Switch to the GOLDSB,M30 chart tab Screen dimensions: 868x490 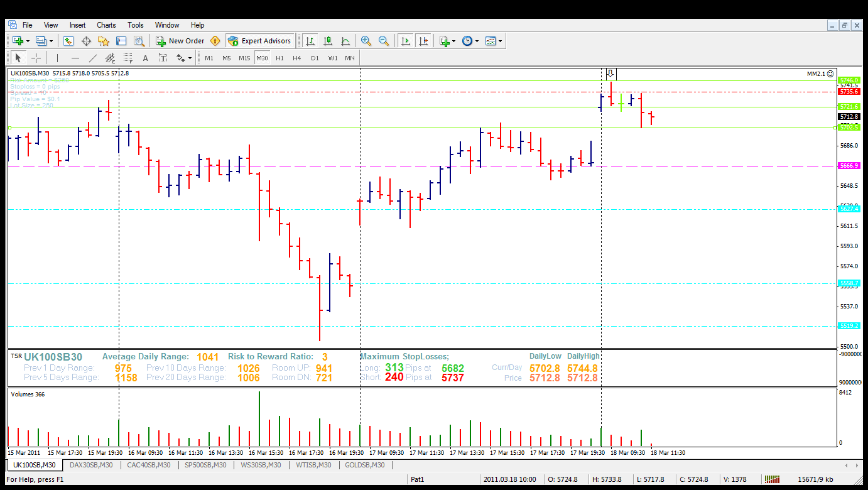pos(364,465)
